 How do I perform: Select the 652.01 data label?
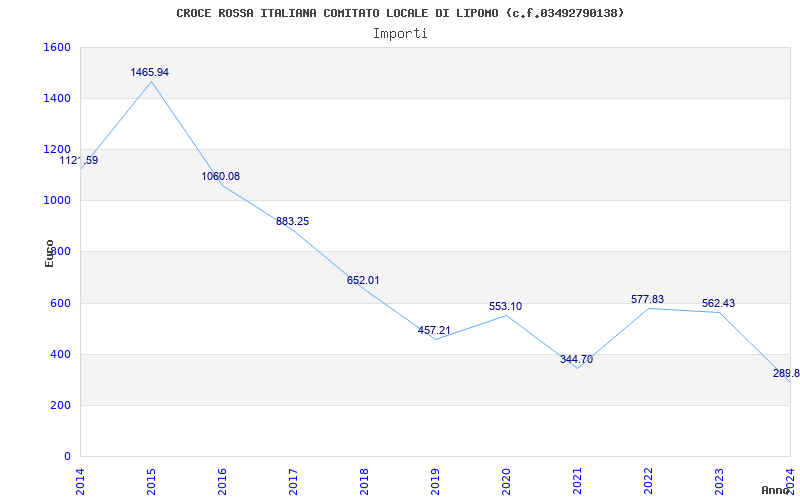pos(363,280)
